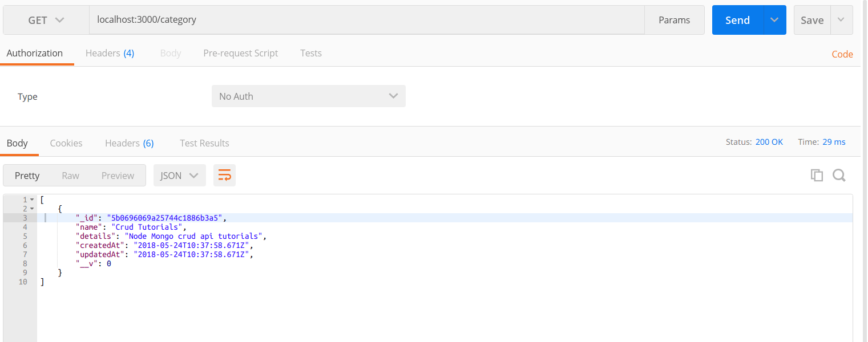Copy response body to clipboard icon
The image size is (868, 342).
point(817,176)
